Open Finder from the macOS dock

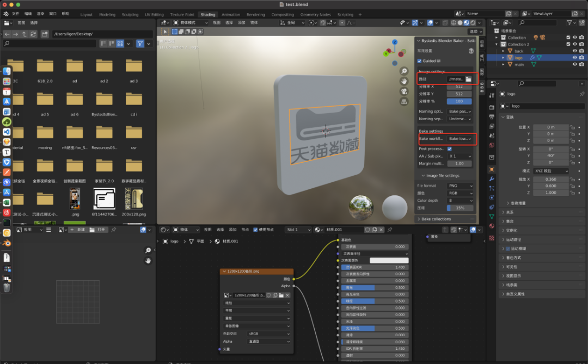click(7, 71)
